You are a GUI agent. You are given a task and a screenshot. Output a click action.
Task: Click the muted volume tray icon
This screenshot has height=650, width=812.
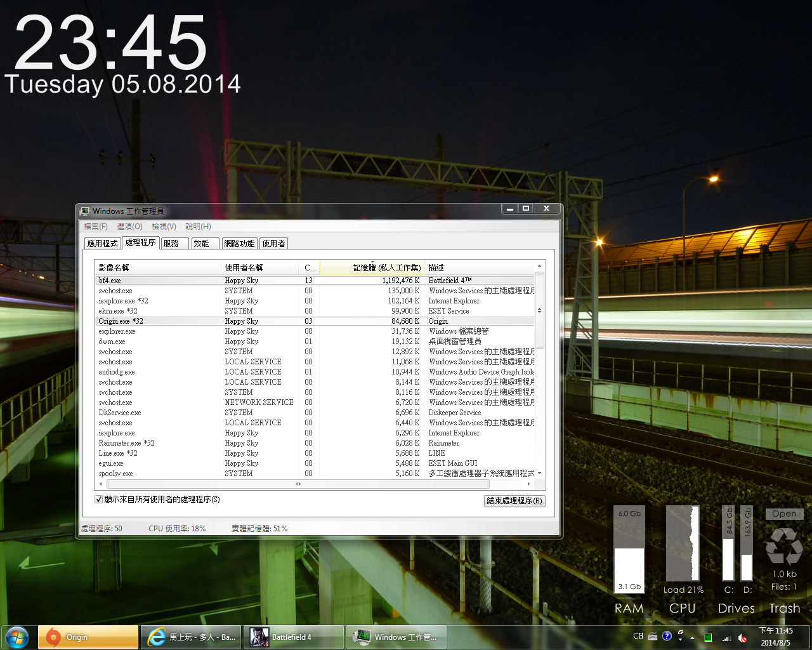point(742,637)
